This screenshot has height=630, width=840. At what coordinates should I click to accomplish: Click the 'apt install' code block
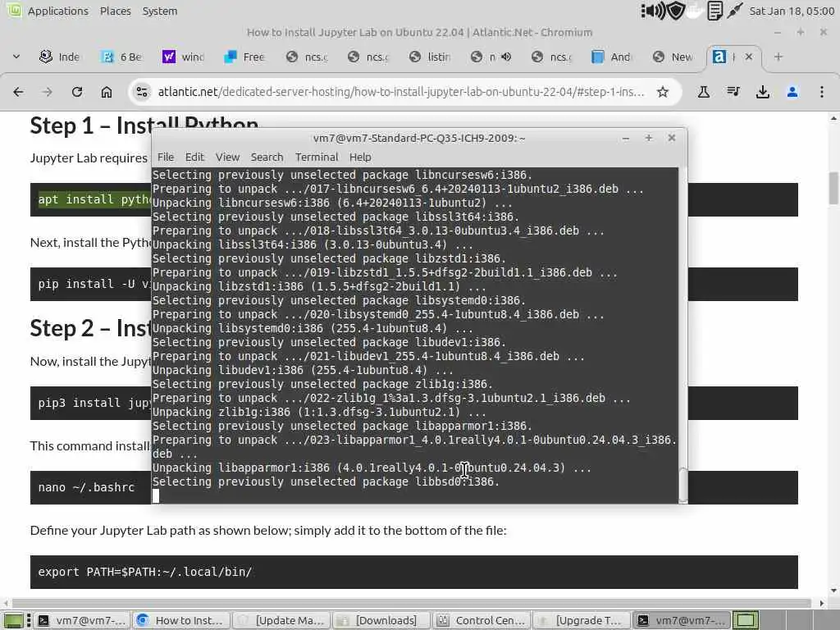click(x=90, y=199)
